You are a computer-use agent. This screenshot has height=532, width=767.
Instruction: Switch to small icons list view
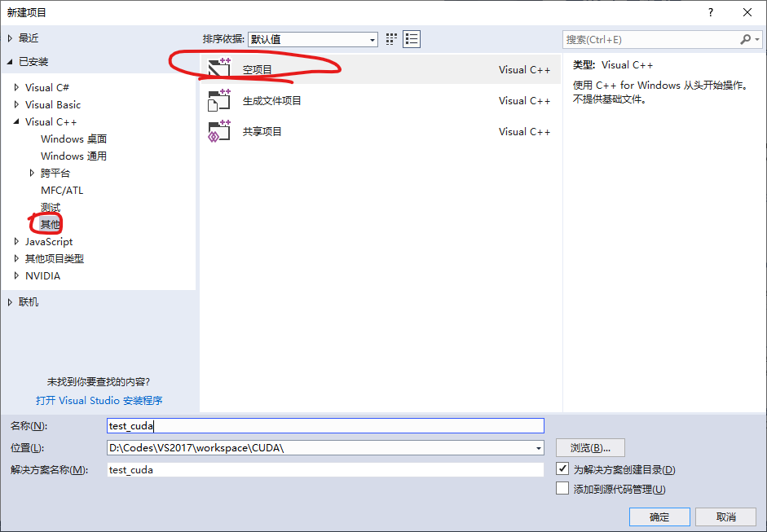(x=412, y=39)
